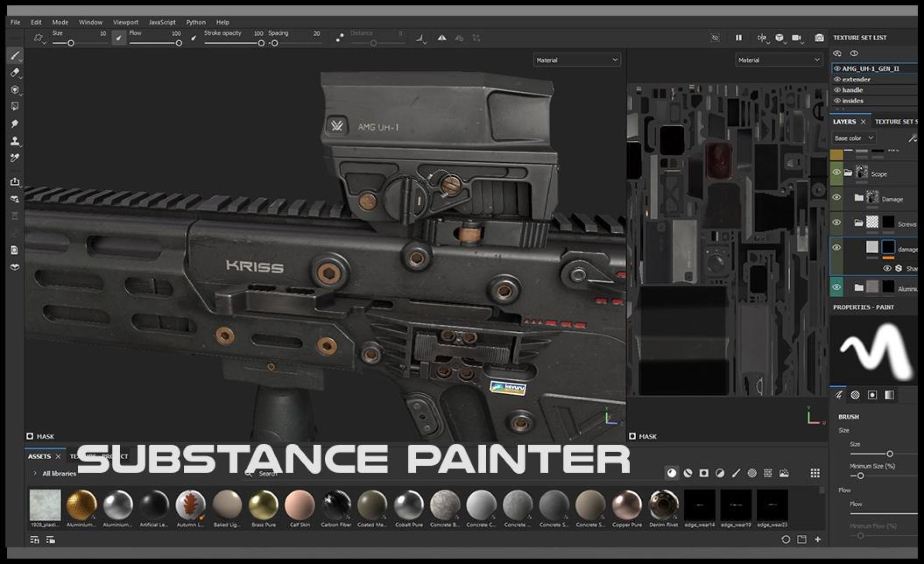Filter assets by environment image icon

pyautogui.click(x=784, y=473)
